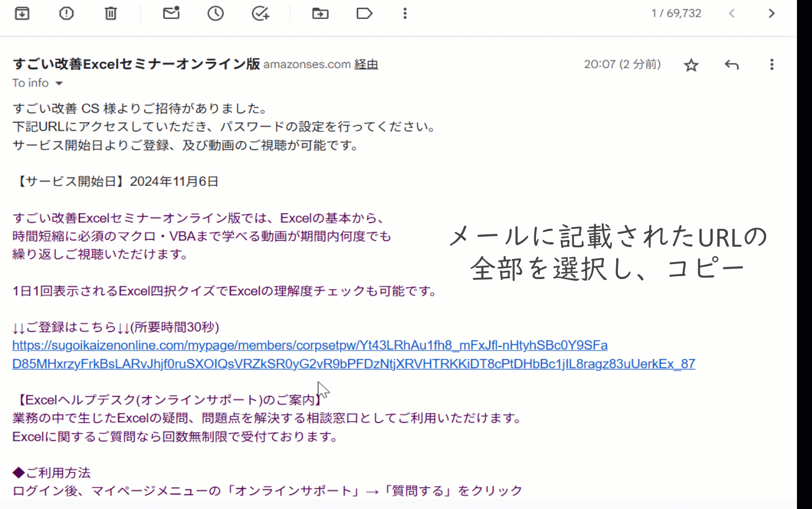Click the line starting 'ログイン後、マイページメニューの'
Viewport: 812px width, 509px height.
267,491
